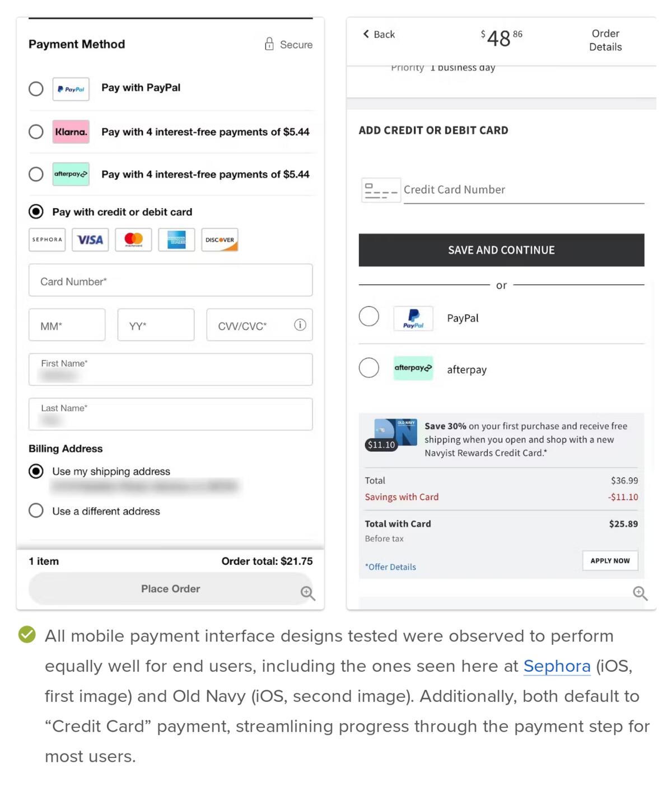Click the CVV info icon
672x787 pixels.
(x=300, y=325)
